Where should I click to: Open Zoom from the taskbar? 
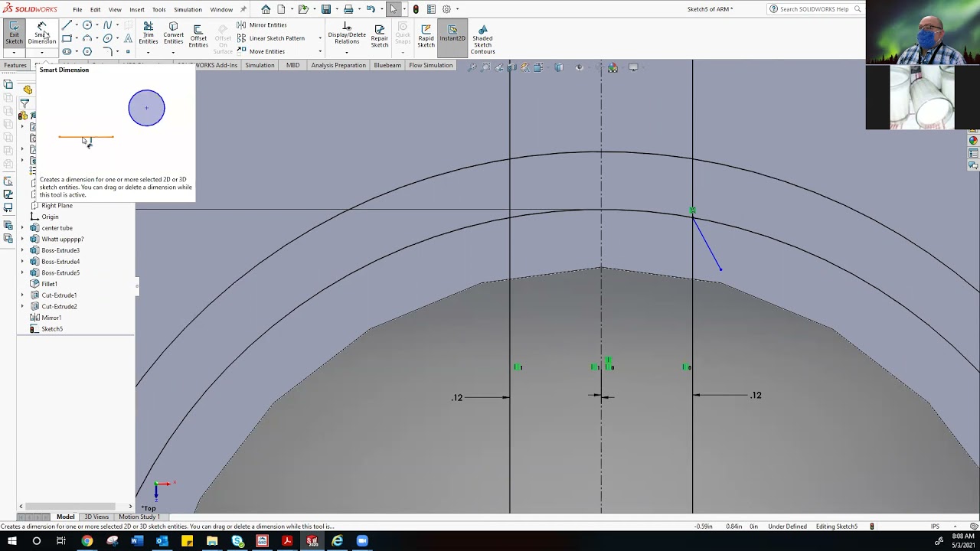point(362,541)
